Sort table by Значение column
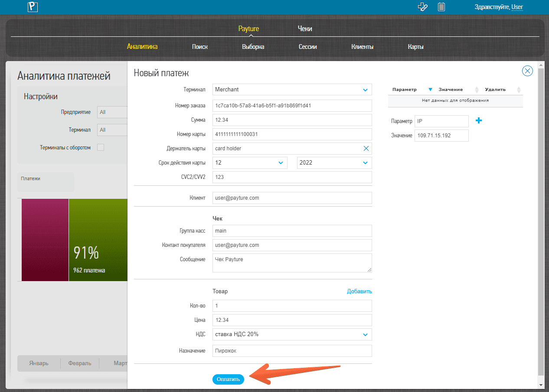 coord(477,90)
